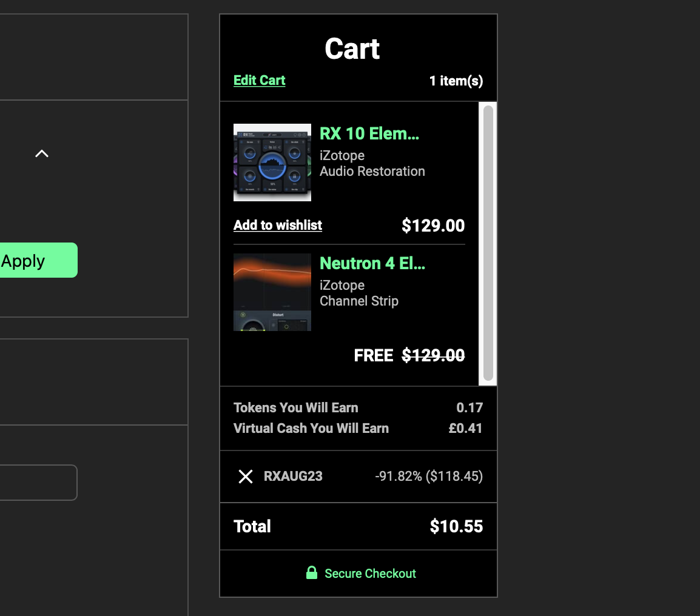Click the Audio Restoration category text
This screenshot has width=700, height=616.
[372, 172]
